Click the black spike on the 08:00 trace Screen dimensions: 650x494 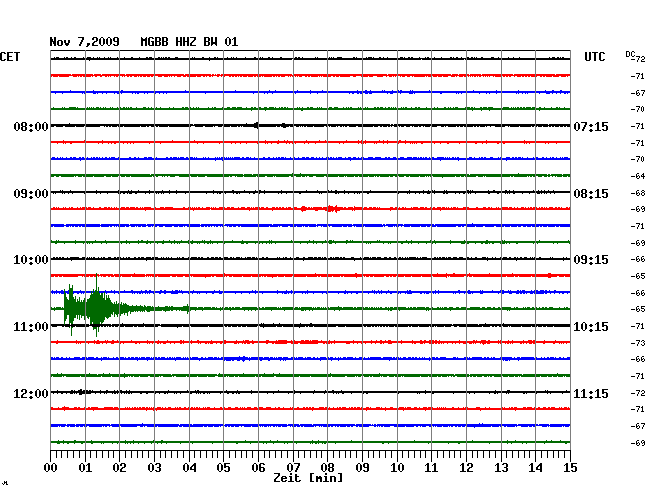pyautogui.click(x=256, y=125)
